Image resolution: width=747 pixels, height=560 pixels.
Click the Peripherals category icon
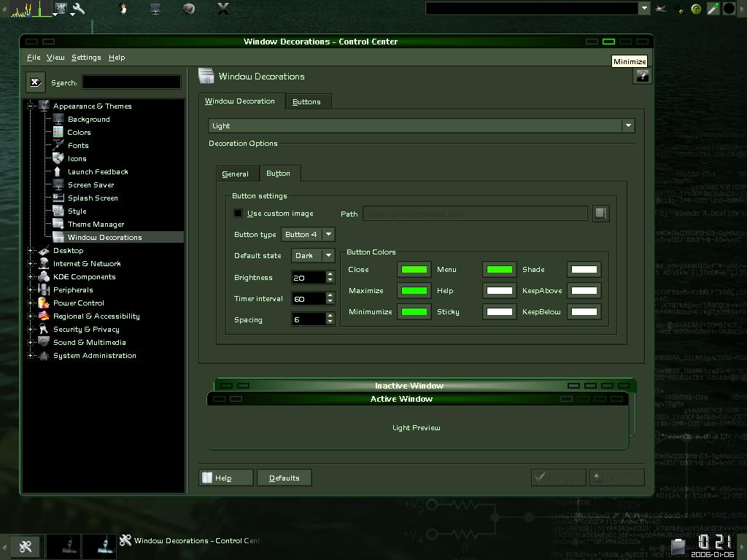click(x=44, y=289)
